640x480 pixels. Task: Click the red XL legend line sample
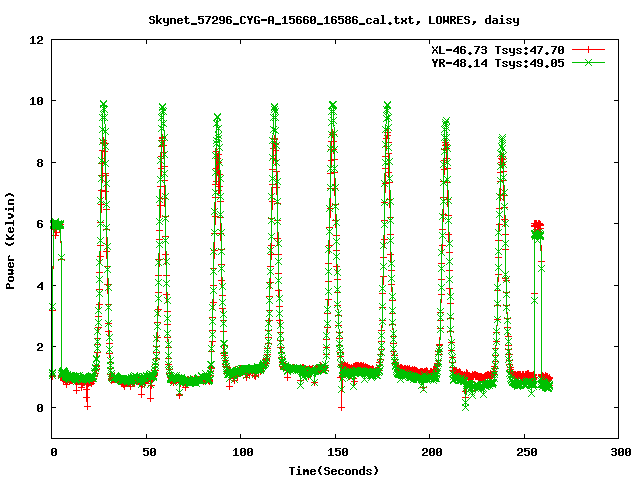point(588,50)
